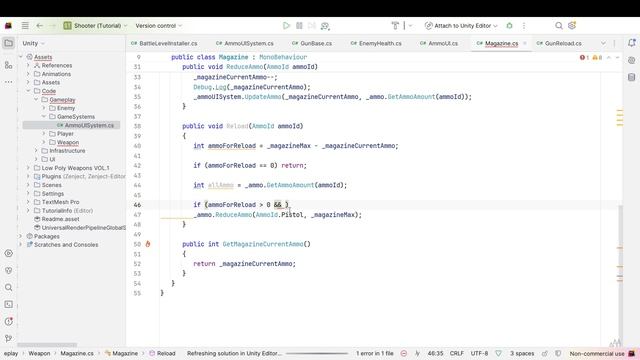Image resolution: width=640 pixels, height=360 pixels.
Task: Open the more actions vertical dots
Action: pyautogui.click(x=524, y=26)
